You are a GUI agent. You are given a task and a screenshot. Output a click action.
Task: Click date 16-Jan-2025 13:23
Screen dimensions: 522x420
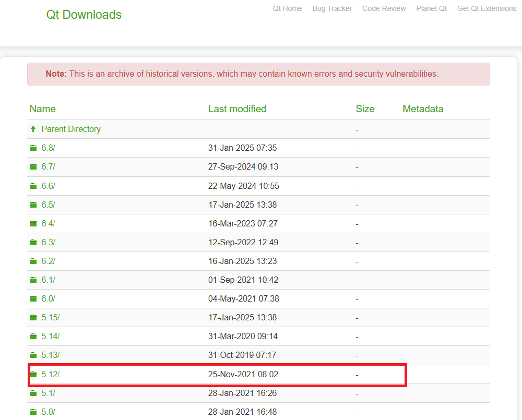[x=242, y=261]
